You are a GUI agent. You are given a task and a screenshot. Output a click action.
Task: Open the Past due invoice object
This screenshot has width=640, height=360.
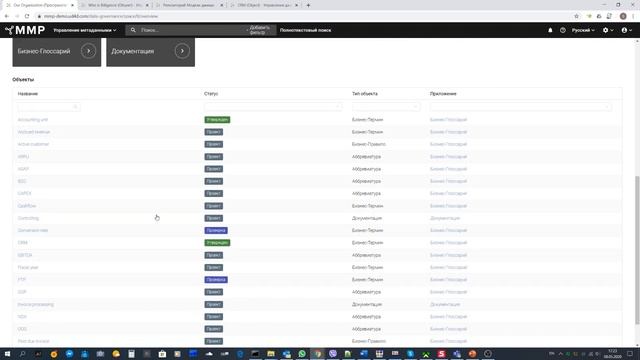(x=33, y=341)
